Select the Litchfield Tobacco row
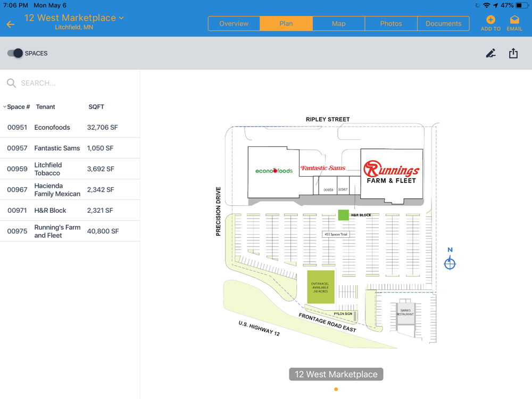Image resolution: width=532 pixels, height=399 pixels. pyautogui.click(x=70, y=169)
